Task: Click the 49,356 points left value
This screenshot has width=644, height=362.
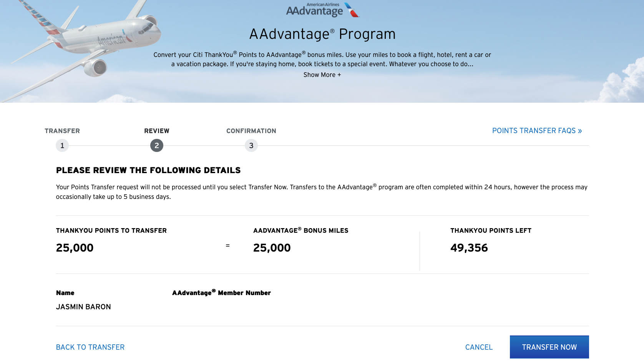Action: pos(469,248)
